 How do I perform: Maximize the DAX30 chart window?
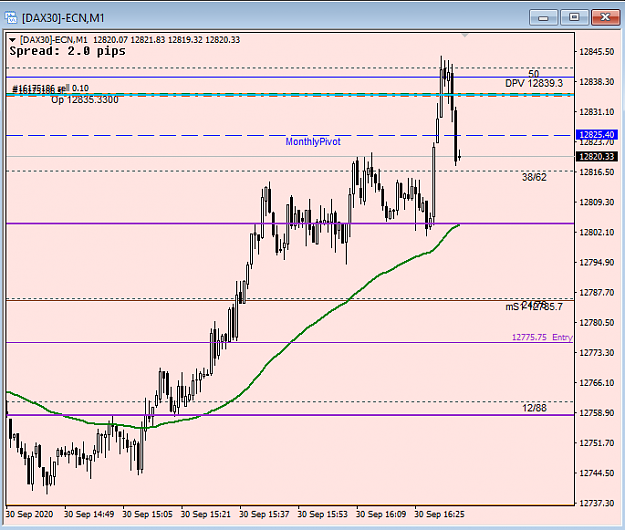click(574, 18)
